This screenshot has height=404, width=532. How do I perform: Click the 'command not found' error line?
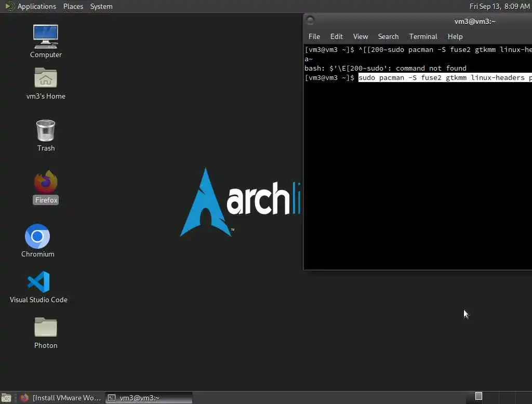[385, 68]
